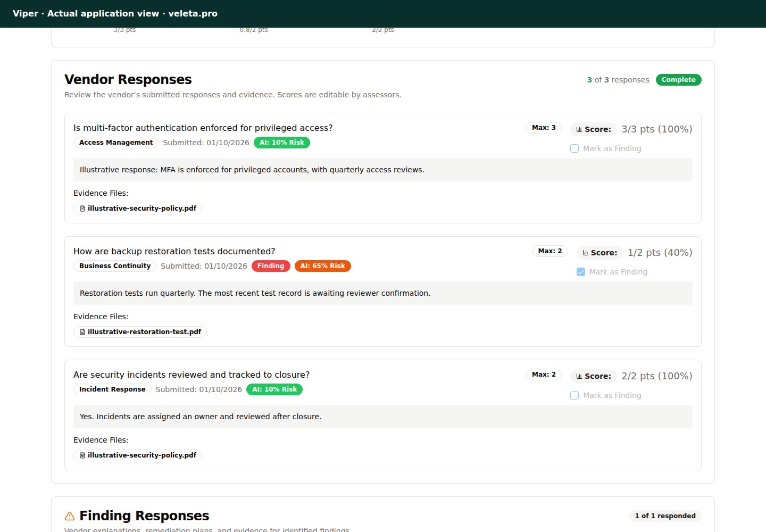This screenshot has width=766, height=532.
Task: Edit the 1/2 pts (40%) score value
Action: pyautogui.click(x=660, y=253)
